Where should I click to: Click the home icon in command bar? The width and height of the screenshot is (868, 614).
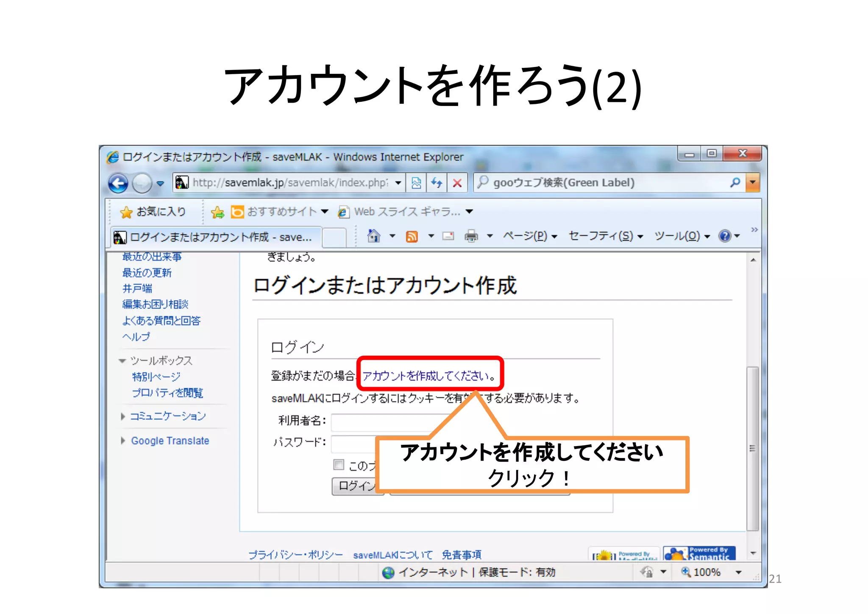[x=373, y=236]
